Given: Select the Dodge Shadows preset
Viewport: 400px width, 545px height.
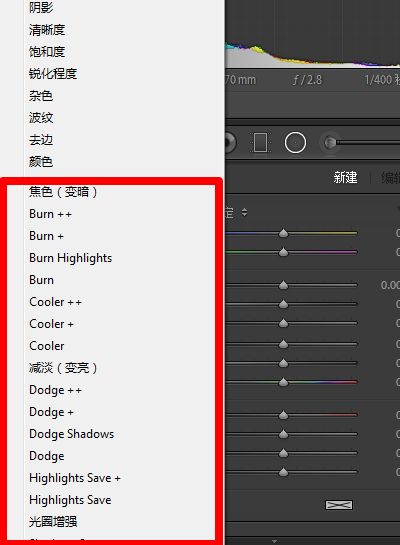Looking at the screenshot, I should (72, 434).
